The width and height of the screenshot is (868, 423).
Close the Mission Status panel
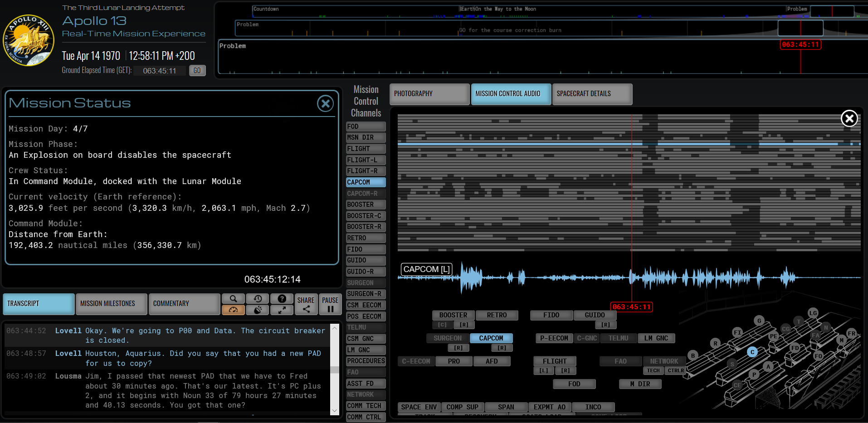click(x=325, y=104)
